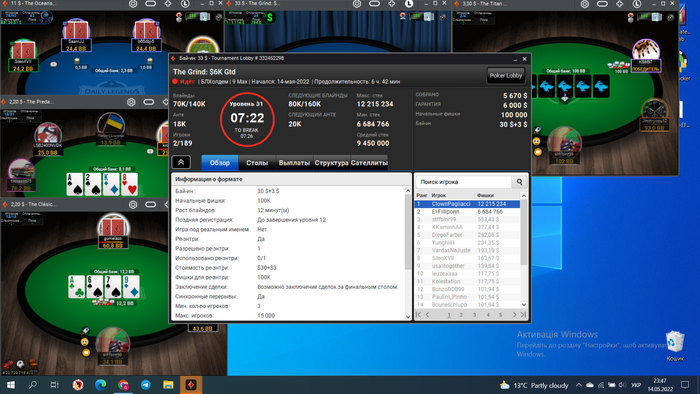Image resolution: width=700 pixels, height=394 pixels.
Task: Go to next page of player ranking
Action: [x=514, y=315]
